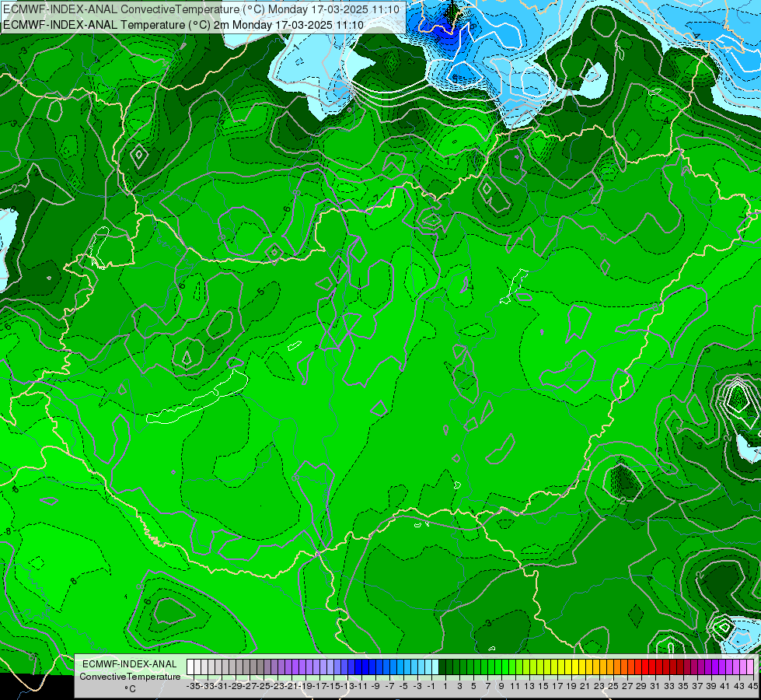Image resolution: width=761 pixels, height=700 pixels.
Task: Pick the white swatch at legend start
Action: (190, 667)
